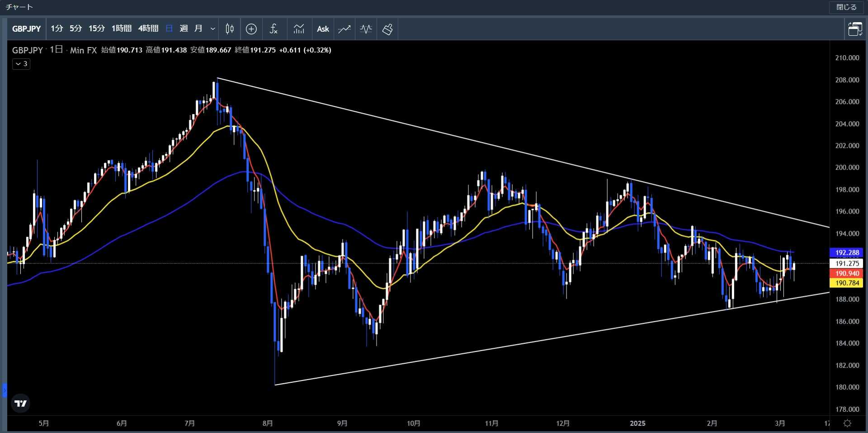Expand the blue left side panel handle
The width and height of the screenshot is (868, 433).
[5, 390]
